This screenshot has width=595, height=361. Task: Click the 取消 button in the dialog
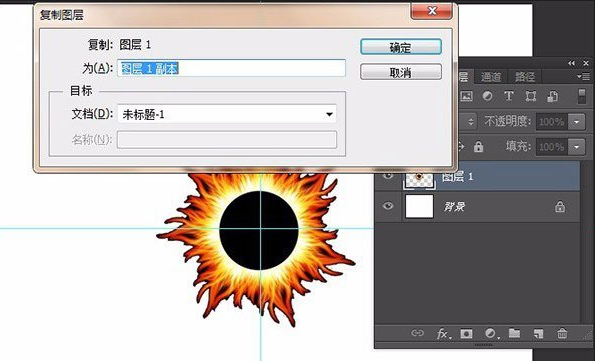[x=401, y=72]
